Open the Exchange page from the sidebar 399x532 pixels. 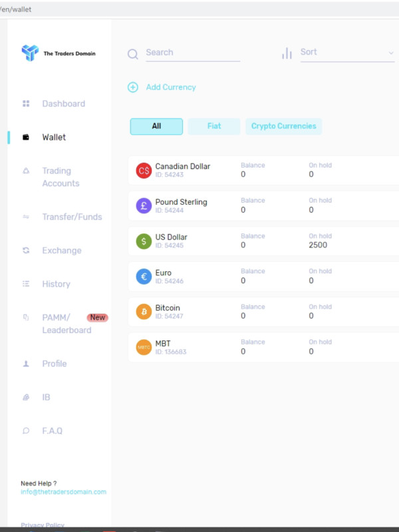tap(62, 251)
